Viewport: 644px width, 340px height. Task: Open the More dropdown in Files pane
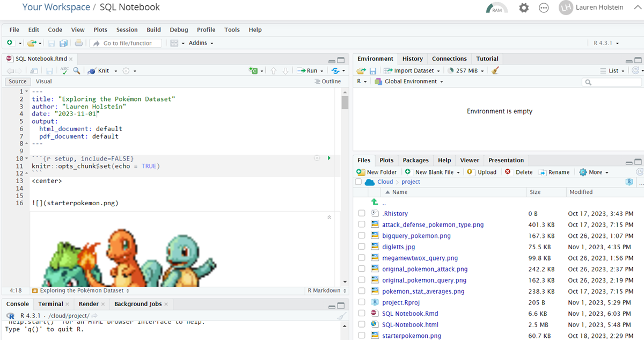(x=594, y=172)
